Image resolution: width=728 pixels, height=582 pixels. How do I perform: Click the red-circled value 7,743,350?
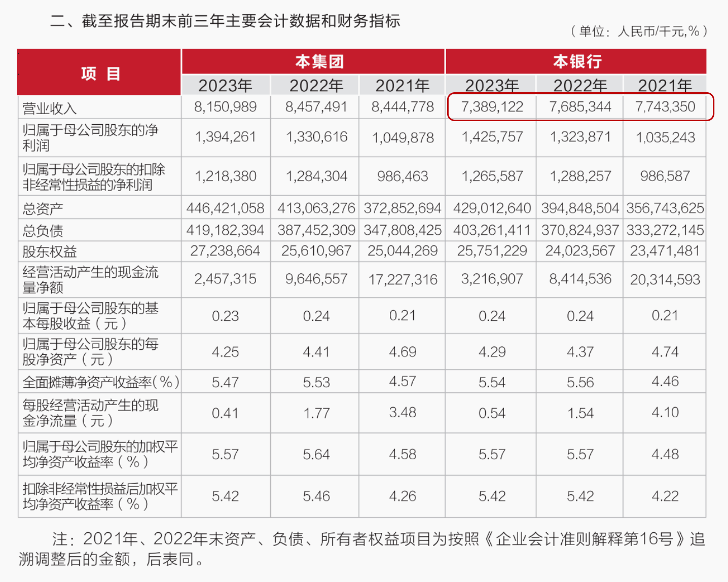665,107
